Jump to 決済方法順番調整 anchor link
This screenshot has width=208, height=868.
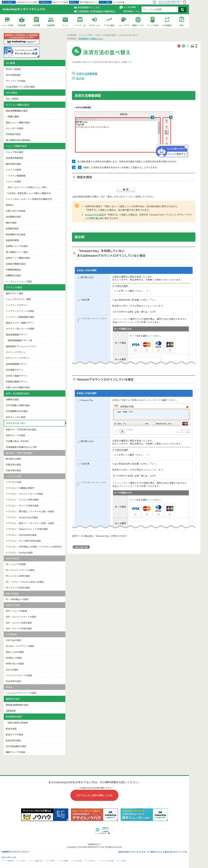pos(86,73)
